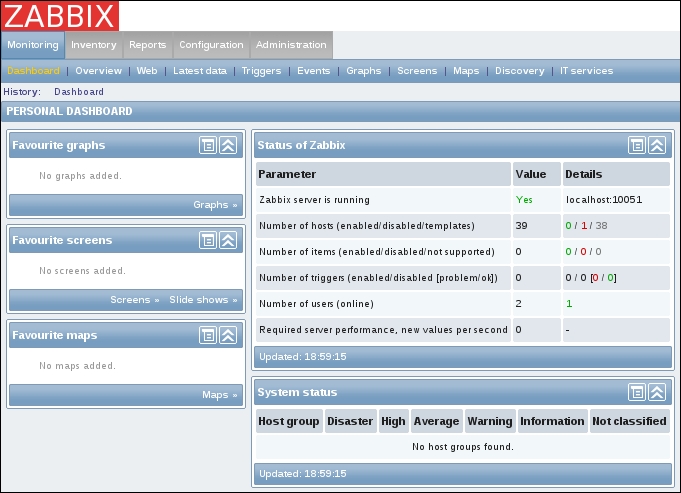This screenshot has width=681, height=493.
Task: Follow the Graphs » link
Action: pyautogui.click(x=216, y=205)
